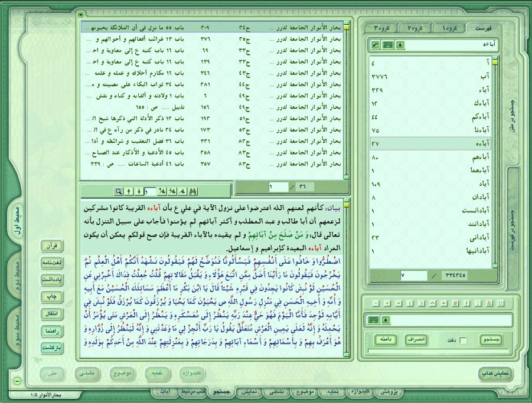This screenshot has height=403, width=532.
Task: Click the یادداشت notes button
Action: (52, 280)
